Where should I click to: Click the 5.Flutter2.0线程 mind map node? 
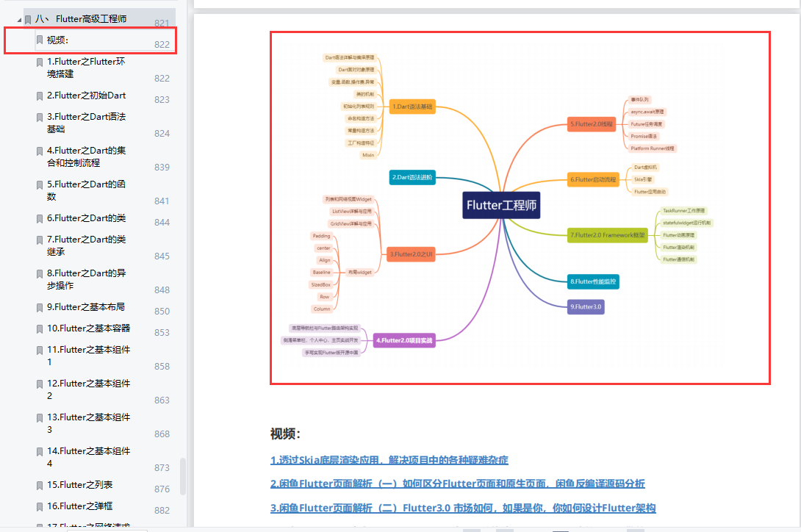tap(591, 124)
